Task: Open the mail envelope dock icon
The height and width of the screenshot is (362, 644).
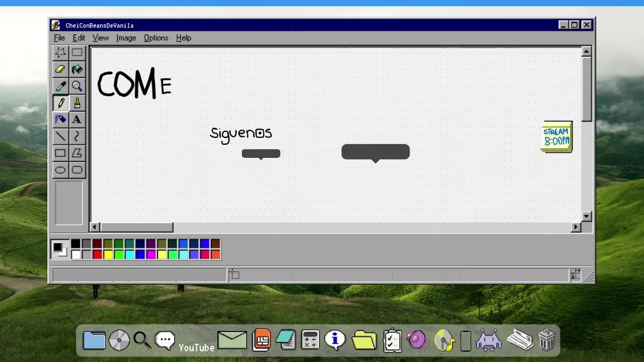Action: click(232, 340)
